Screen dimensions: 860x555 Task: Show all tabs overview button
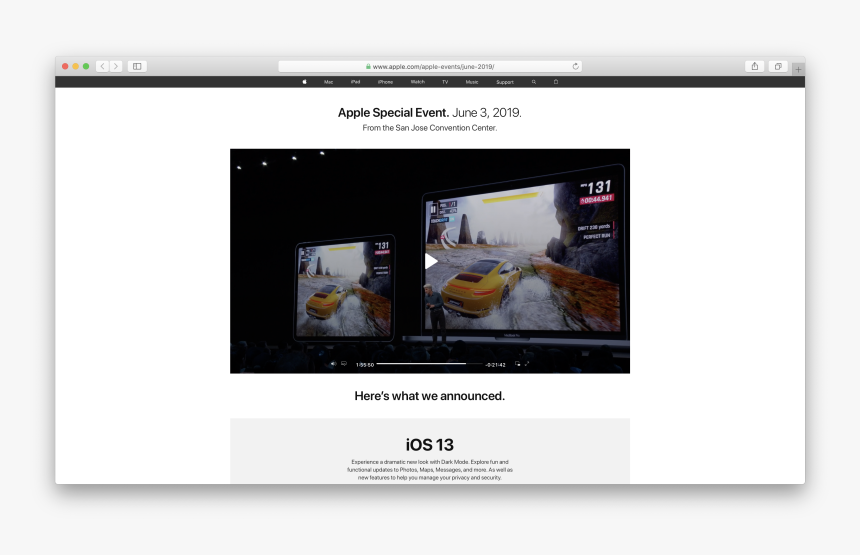click(777, 66)
